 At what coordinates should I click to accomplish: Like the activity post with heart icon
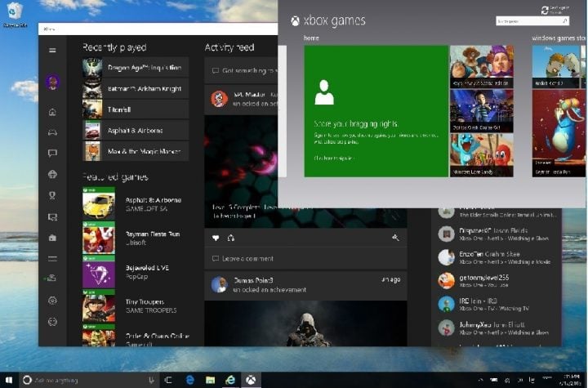(216, 238)
